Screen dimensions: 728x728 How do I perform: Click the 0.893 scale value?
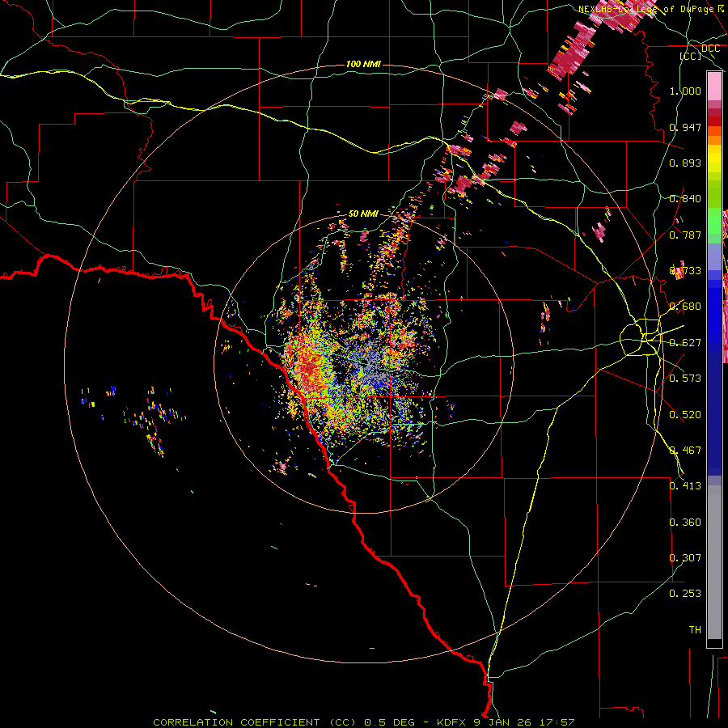click(685, 163)
